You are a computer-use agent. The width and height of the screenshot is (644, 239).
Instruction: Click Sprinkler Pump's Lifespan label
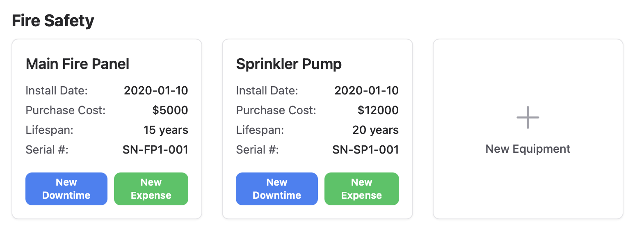click(x=260, y=130)
